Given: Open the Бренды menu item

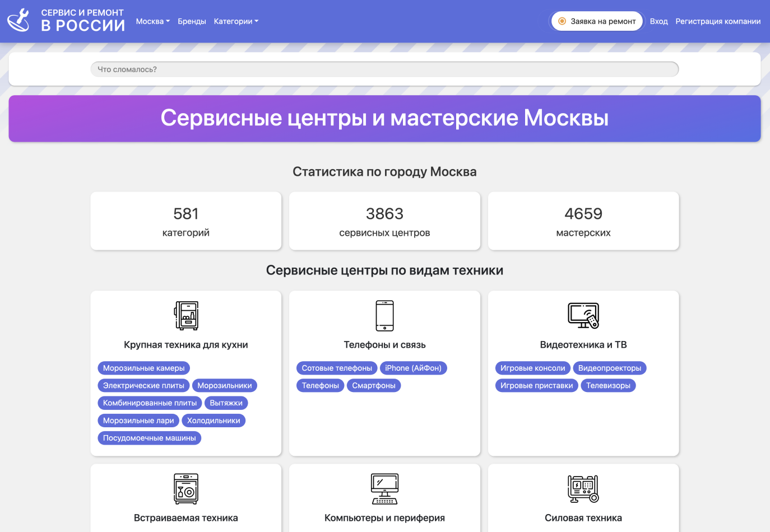Looking at the screenshot, I should [x=192, y=21].
